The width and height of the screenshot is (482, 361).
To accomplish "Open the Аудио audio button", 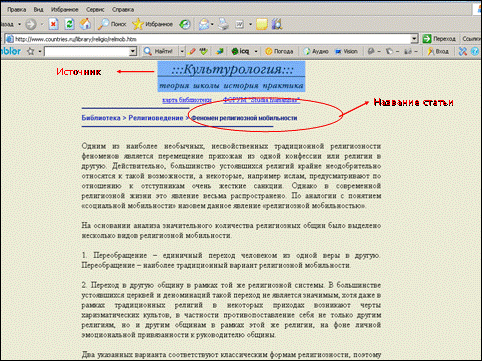I will tap(316, 51).
